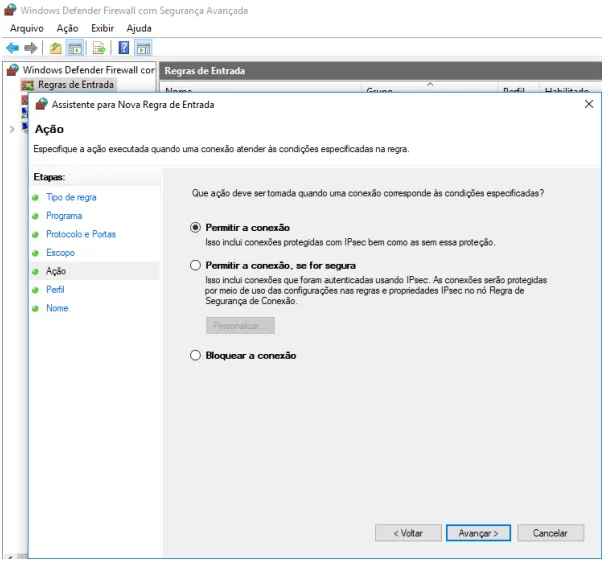Screen dimensions: 605x564
Task: Select the Ação step in Etapas list
Action: click(x=56, y=271)
